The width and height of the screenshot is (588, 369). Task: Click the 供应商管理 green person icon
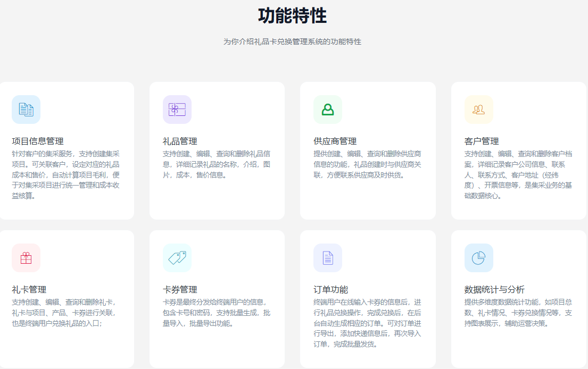click(x=328, y=110)
